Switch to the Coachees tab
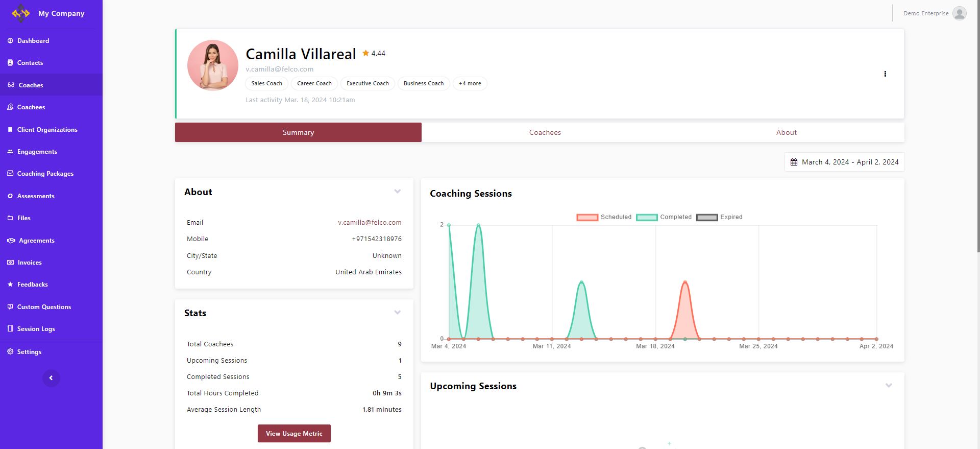Image resolution: width=980 pixels, height=449 pixels. click(x=545, y=132)
